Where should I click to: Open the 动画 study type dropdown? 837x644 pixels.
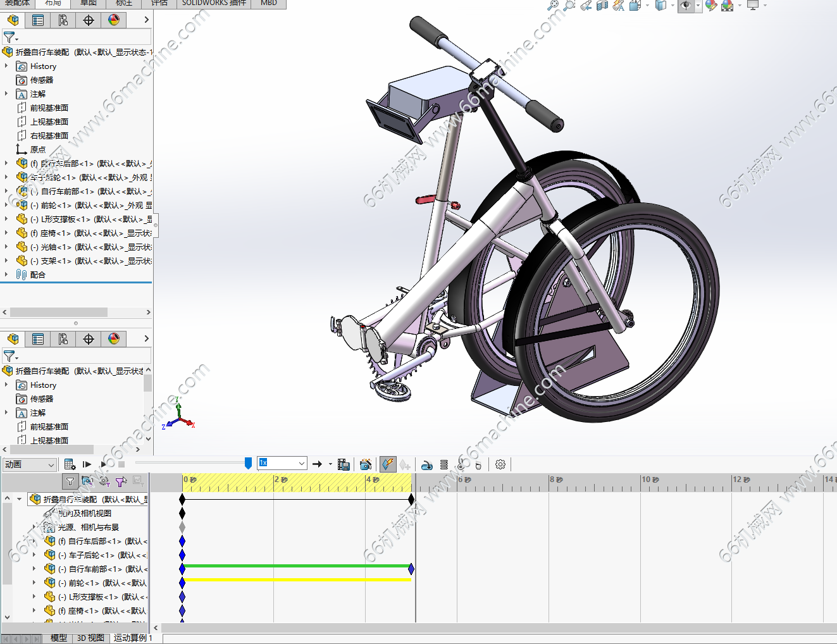point(51,465)
